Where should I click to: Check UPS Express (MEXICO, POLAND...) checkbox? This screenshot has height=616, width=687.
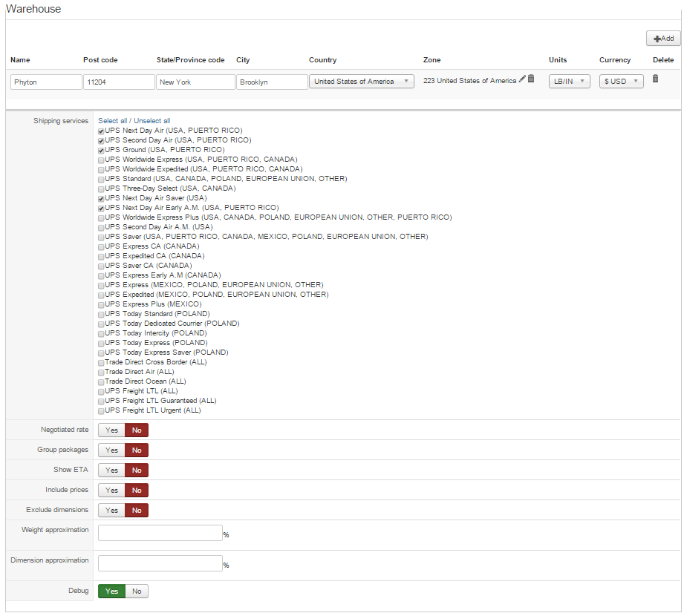pos(101,286)
